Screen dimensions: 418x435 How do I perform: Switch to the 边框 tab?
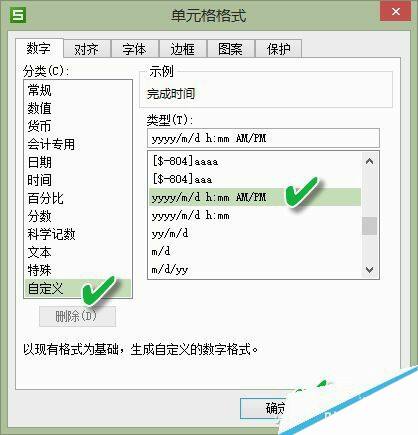click(x=182, y=49)
